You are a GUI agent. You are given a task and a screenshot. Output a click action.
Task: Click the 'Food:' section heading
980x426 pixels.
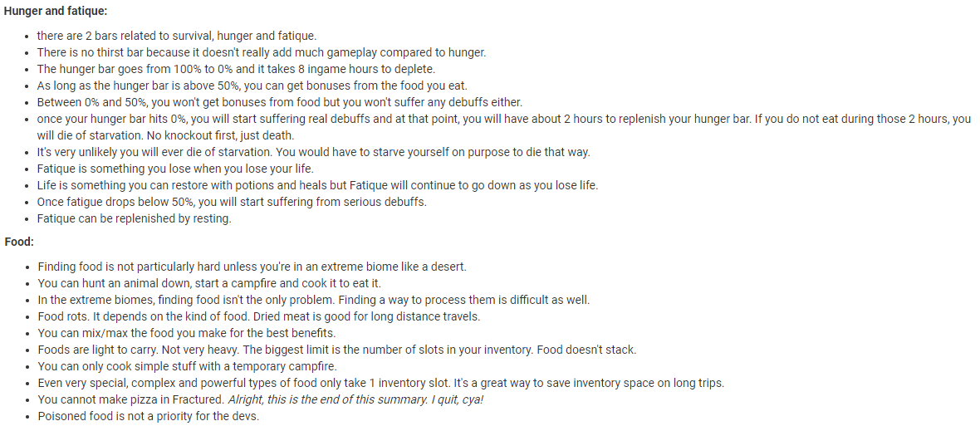pos(19,242)
